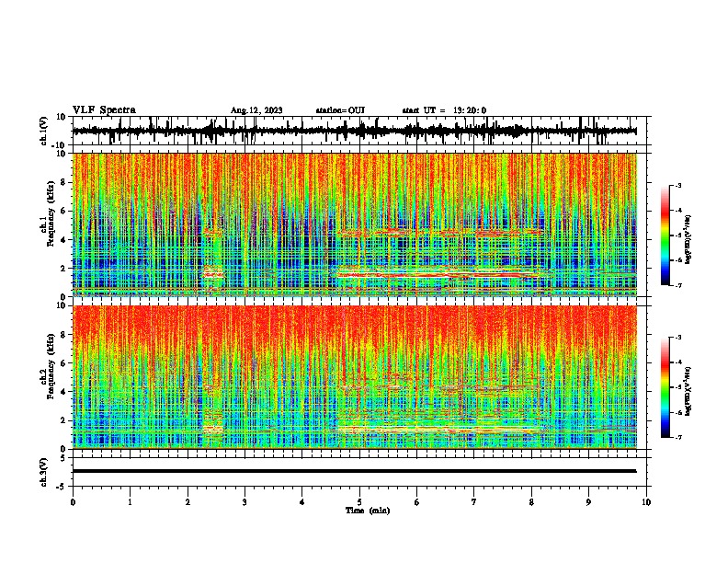This screenshot has height=563, width=728.
Task: Select the start UT "13:20:0" time value
Action: tap(470, 110)
